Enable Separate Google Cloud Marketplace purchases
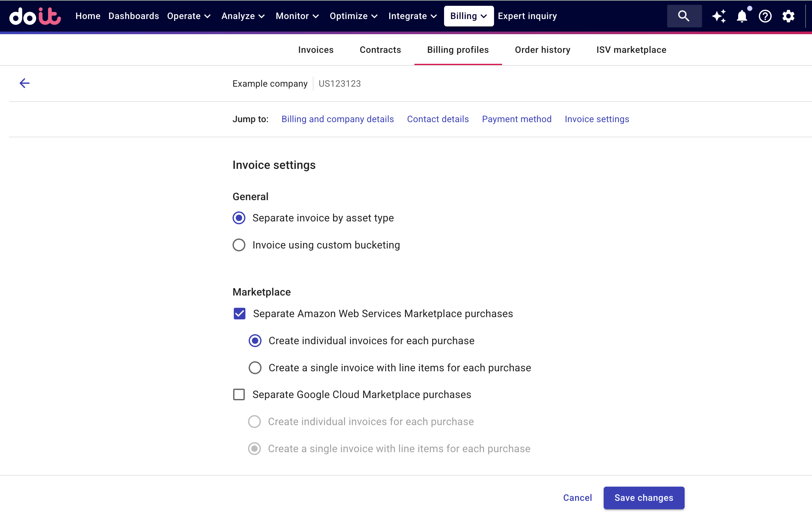Screen dimensions: 812x515 coord(239,394)
